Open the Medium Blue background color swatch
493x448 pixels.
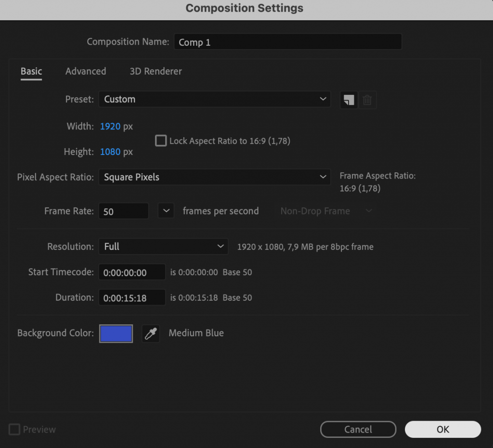tap(116, 333)
